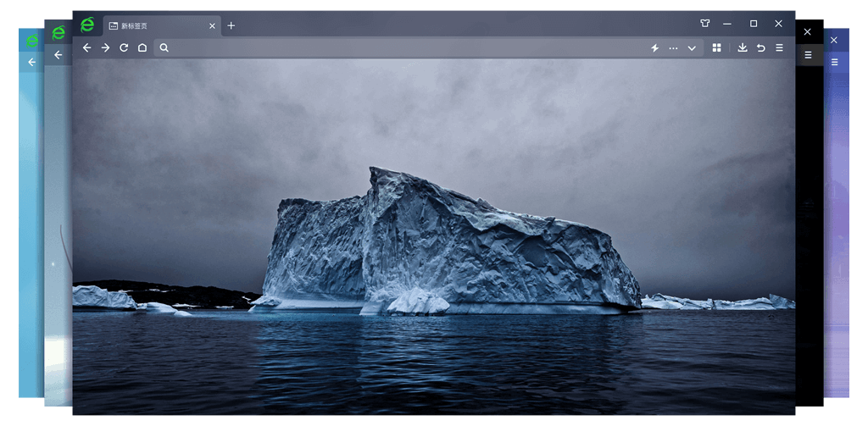This screenshot has width=868, height=426.
Task: Close the front browser window
Action: pos(778,23)
